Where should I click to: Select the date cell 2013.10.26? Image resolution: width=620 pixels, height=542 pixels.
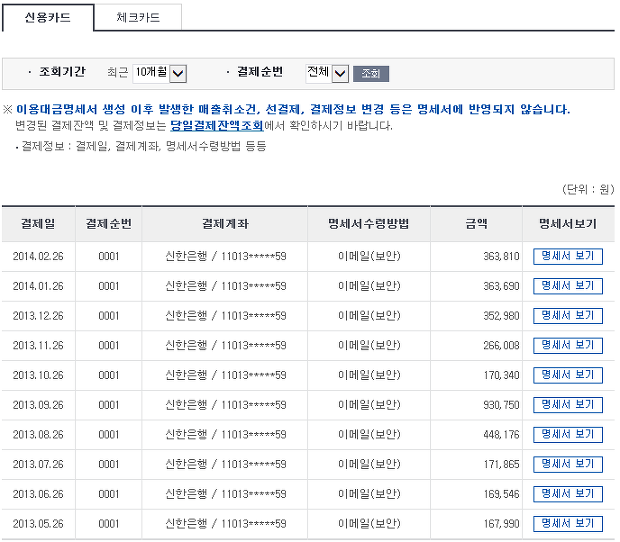tap(38, 375)
